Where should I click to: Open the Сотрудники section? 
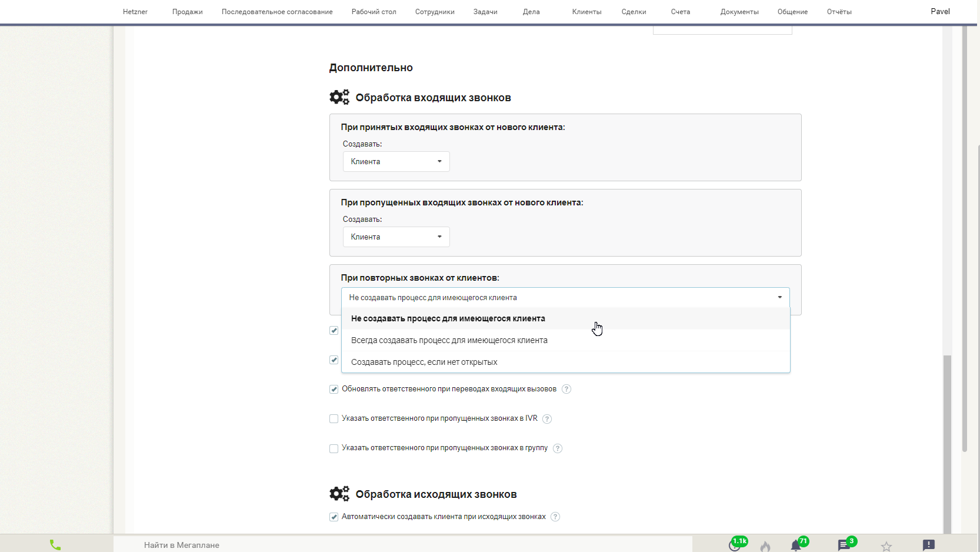435,12
